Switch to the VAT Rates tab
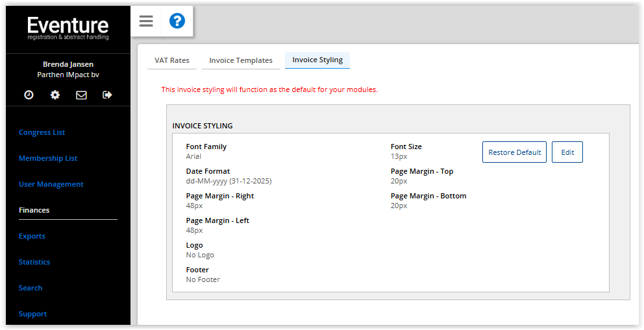Viewport: 644px width, 330px height. 171,60
